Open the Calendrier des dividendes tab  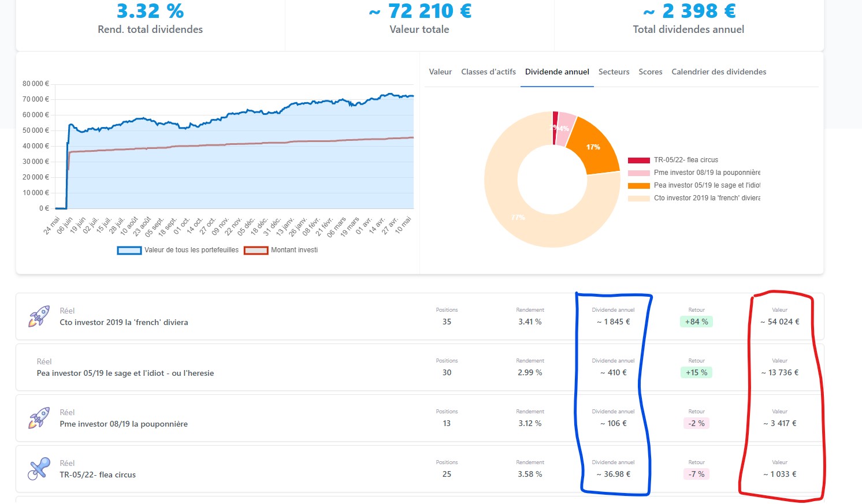click(x=719, y=72)
